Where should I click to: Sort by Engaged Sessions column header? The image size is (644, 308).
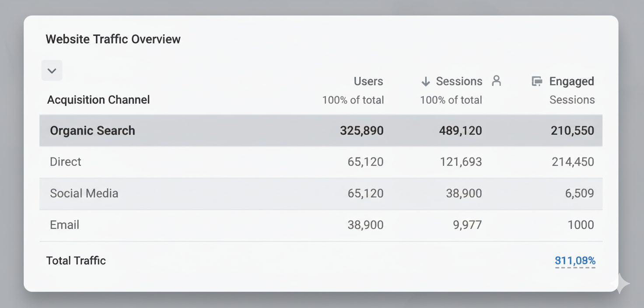pyautogui.click(x=571, y=81)
